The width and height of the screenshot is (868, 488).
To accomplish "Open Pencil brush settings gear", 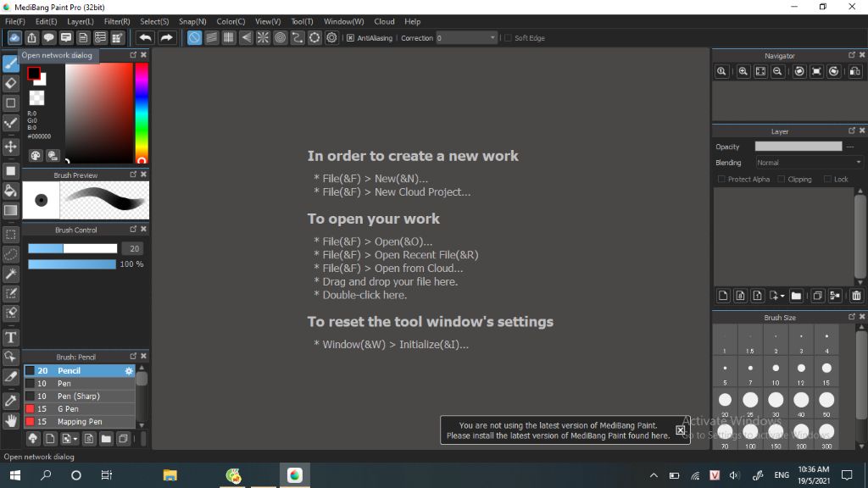I will (129, 371).
